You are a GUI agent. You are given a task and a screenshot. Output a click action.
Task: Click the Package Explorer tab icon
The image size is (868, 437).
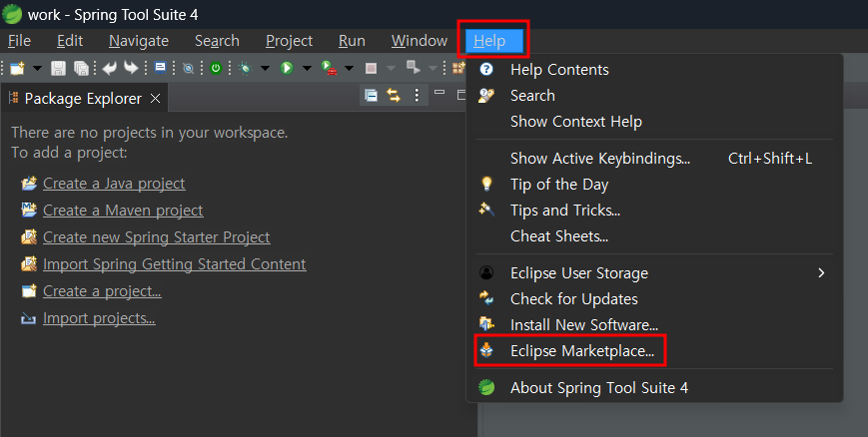pyautogui.click(x=14, y=98)
